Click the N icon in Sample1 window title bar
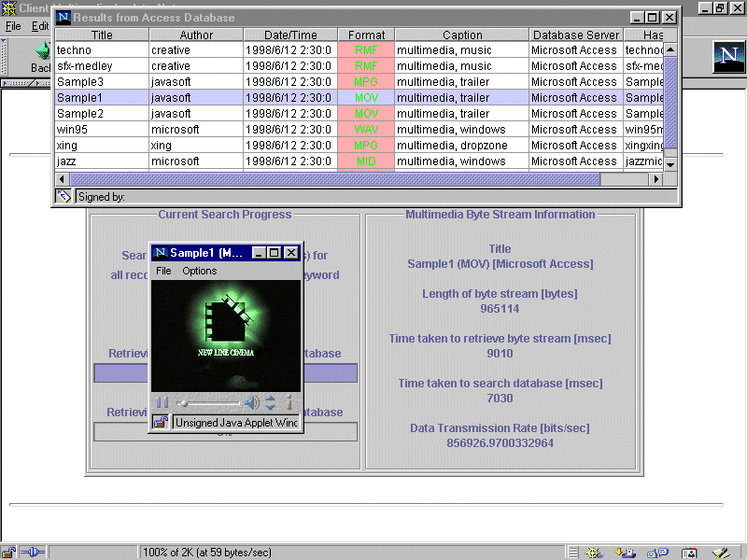This screenshot has width=747, height=560. coord(161,252)
